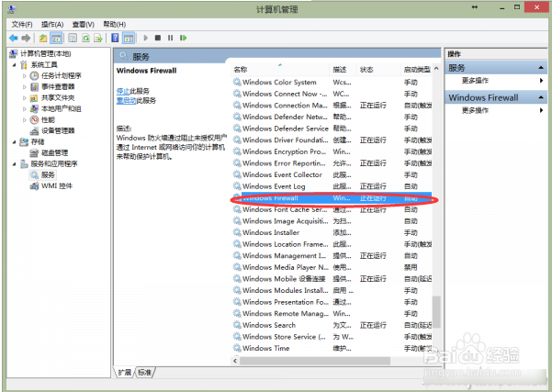
Task: Sort by the 启动类型 column header
Action: pos(417,70)
